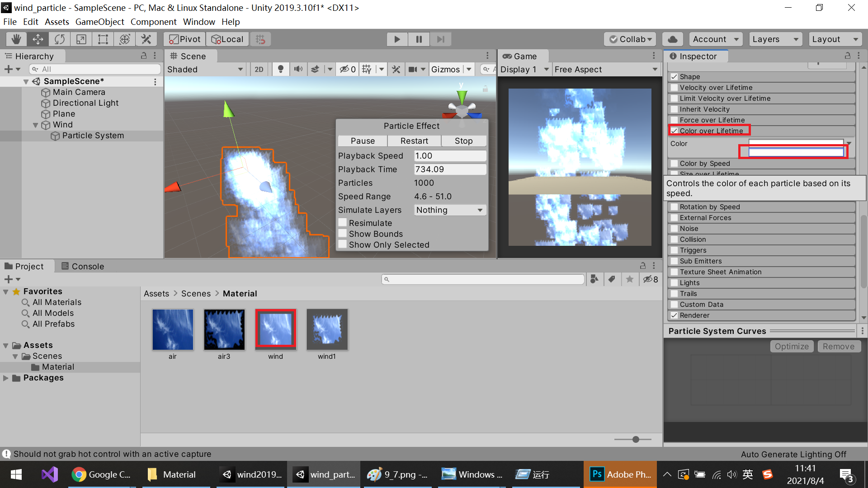Check Show Bounds in the Particle Effect panel
Image resolution: width=868 pixels, height=488 pixels.
pos(343,234)
